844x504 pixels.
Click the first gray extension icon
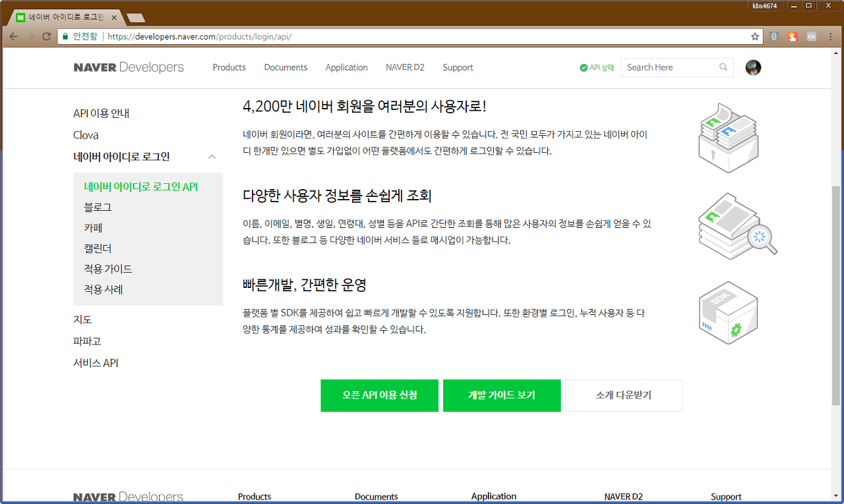tap(775, 37)
